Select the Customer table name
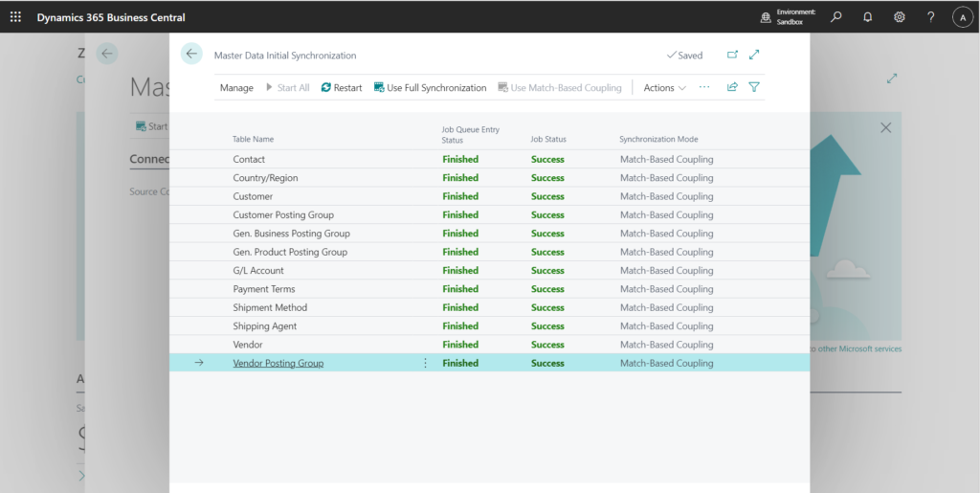Viewport: 980px width, 493px height. (x=253, y=196)
